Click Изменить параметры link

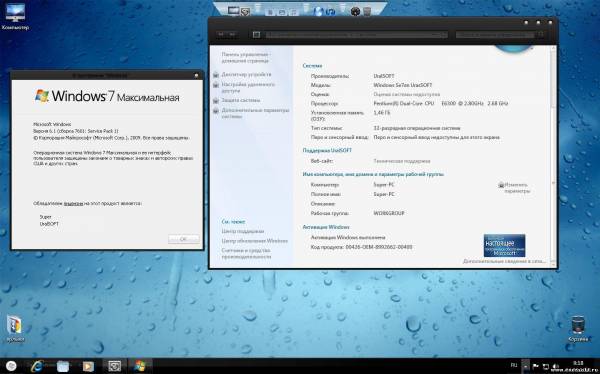pyautogui.click(x=517, y=188)
